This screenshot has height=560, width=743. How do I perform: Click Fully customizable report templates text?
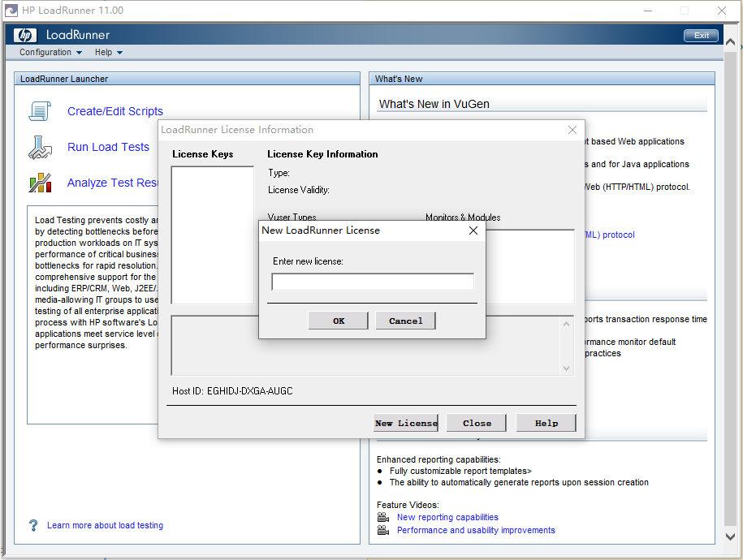tap(460, 471)
